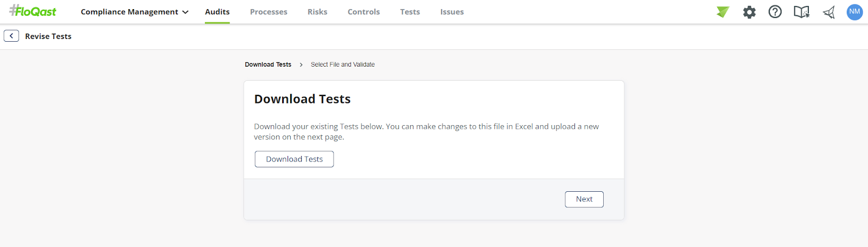Expand the Compliance Management dropdown
Screen dimensions: 868x247
(x=135, y=12)
